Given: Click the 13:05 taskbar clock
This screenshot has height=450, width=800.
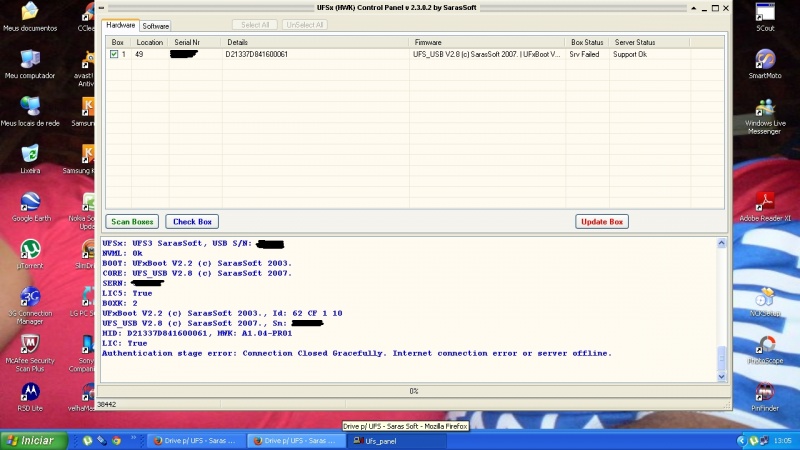Looking at the screenshot, I should coord(783,440).
